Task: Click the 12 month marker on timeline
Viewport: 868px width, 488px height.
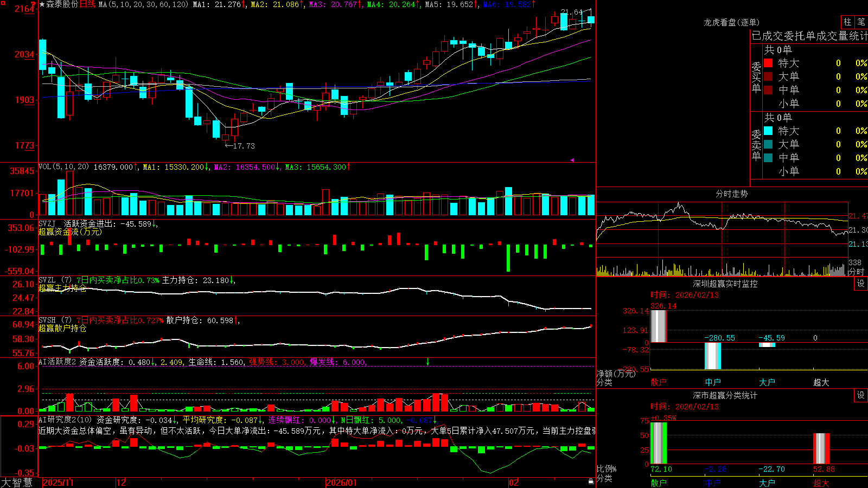Action: pyautogui.click(x=122, y=483)
